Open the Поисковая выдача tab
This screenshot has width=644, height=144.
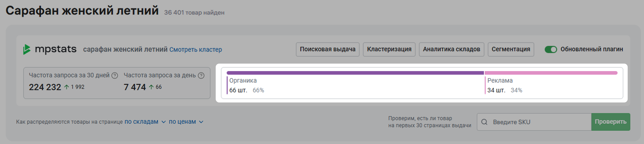328,49
